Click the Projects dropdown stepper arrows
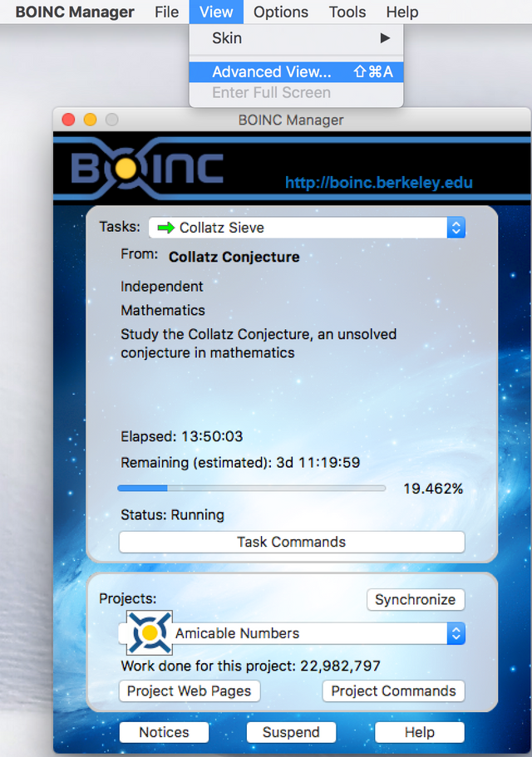 click(x=456, y=633)
